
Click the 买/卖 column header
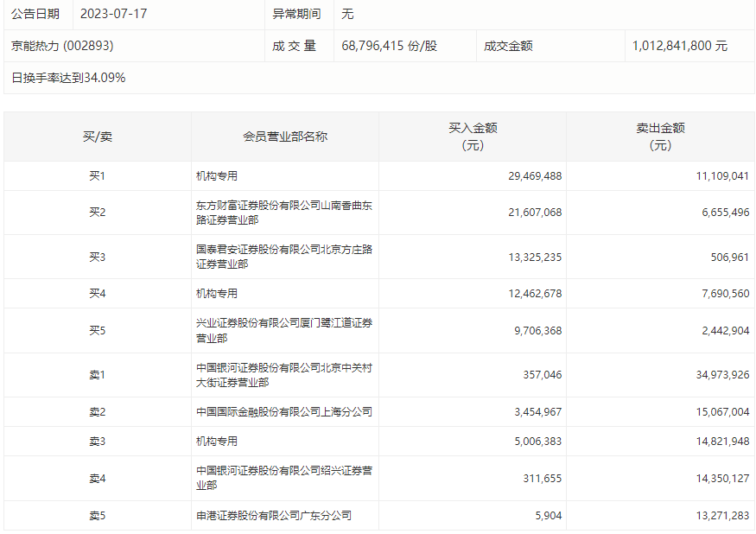click(x=98, y=137)
